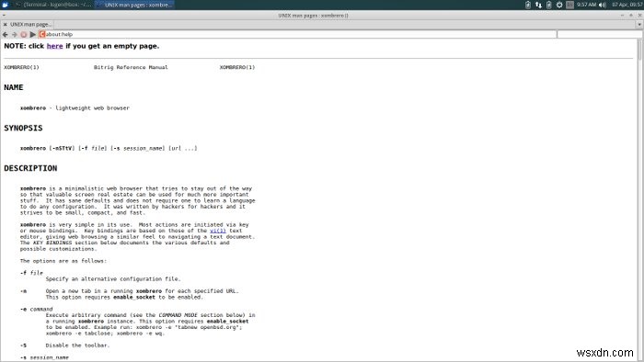644x362 pixels.
Task: Click the vertical scrollbar of the page
Action: 640,200
